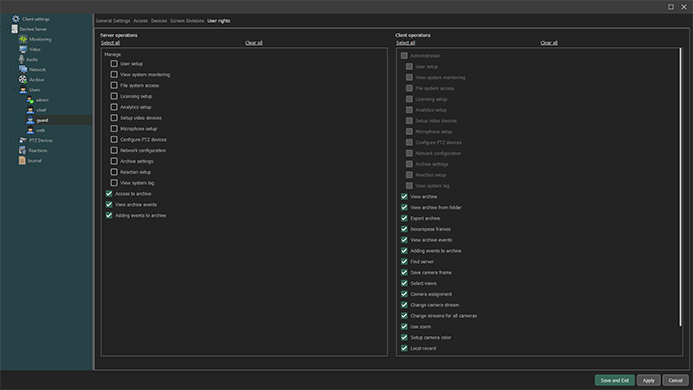This screenshot has width=693, height=390.
Task: Collapse the Users tree node
Action: [x=15, y=90]
